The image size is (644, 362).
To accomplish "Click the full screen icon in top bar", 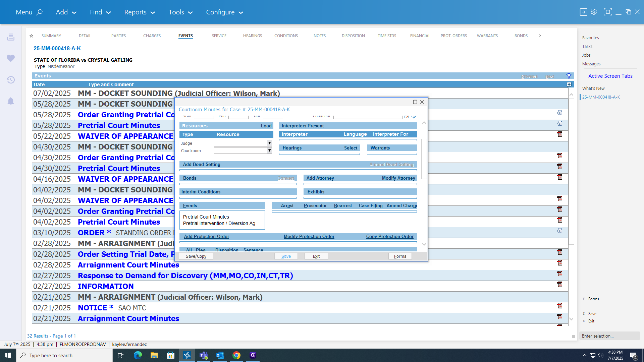I will tap(607, 12).
